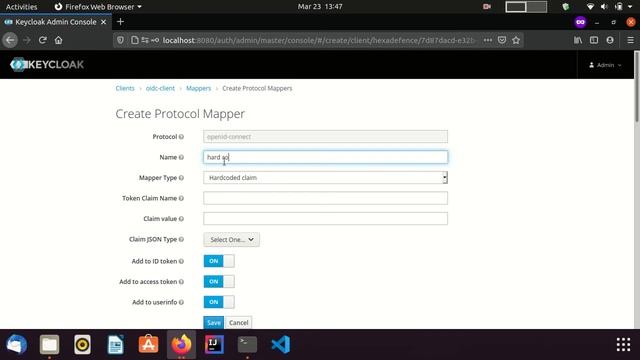
Task: Open Files manager from the dock
Action: 49,344
